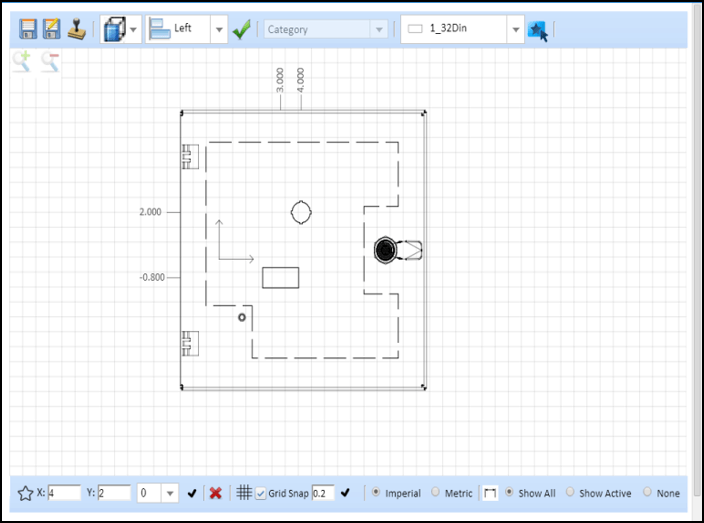Expand the 1_32Din cutout dropdown arrow

point(515,30)
